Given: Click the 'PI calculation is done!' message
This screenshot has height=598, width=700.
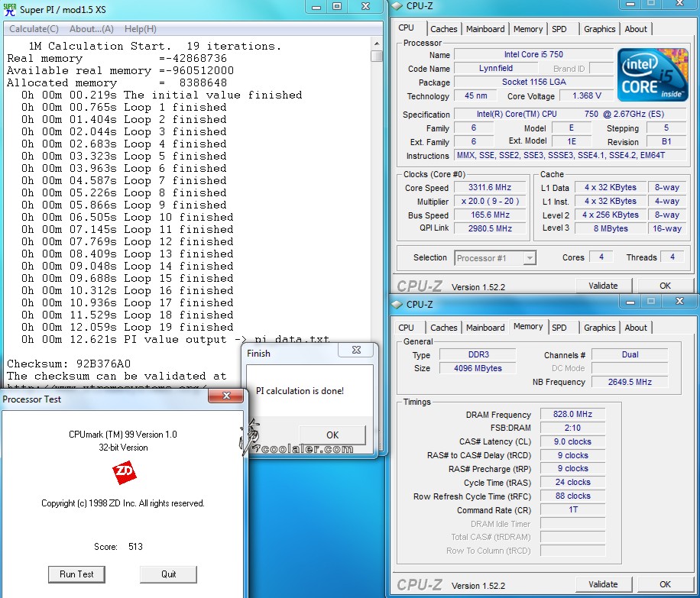Looking at the screenshot, I should (x=300, y=391).
